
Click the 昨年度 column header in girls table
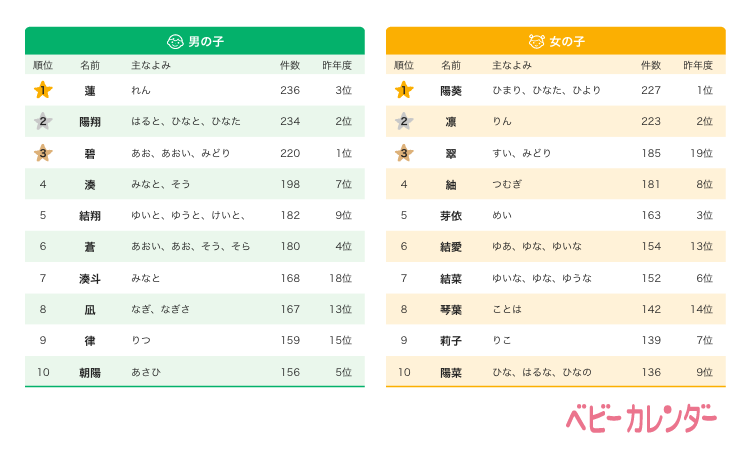(x=698, y=65)
